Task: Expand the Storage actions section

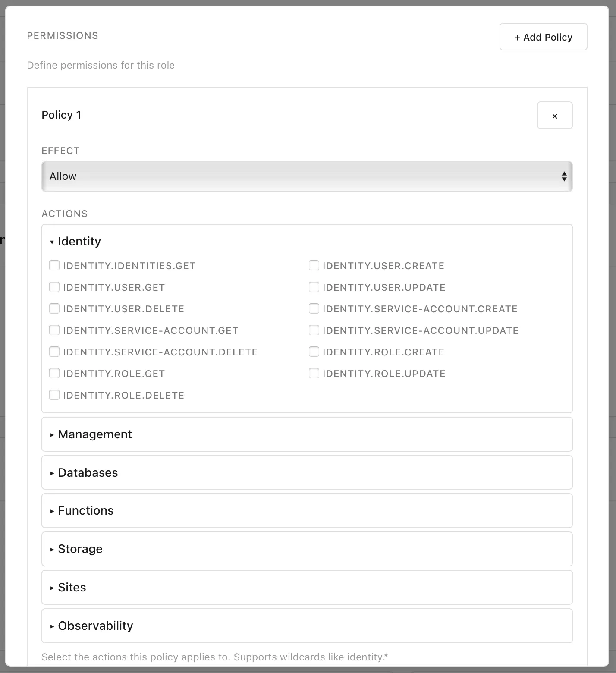Action: click(77, 549)
